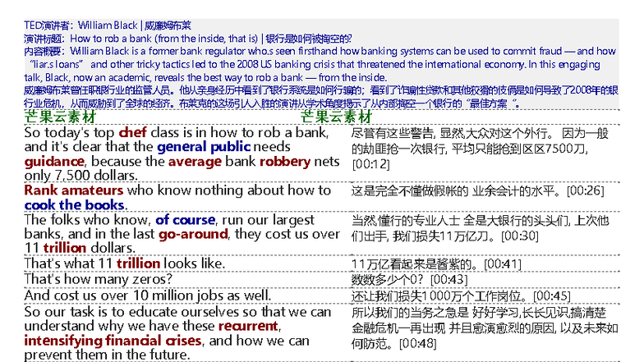Image resolution: width=644 pixels, height=362 pixels.
Task: Click the [00:41] timestamp
Action: pos(503,264)
